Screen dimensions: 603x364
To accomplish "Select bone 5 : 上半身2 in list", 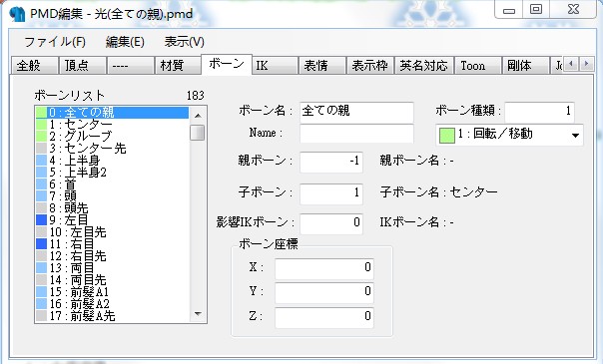I will [x=112, y=172].
